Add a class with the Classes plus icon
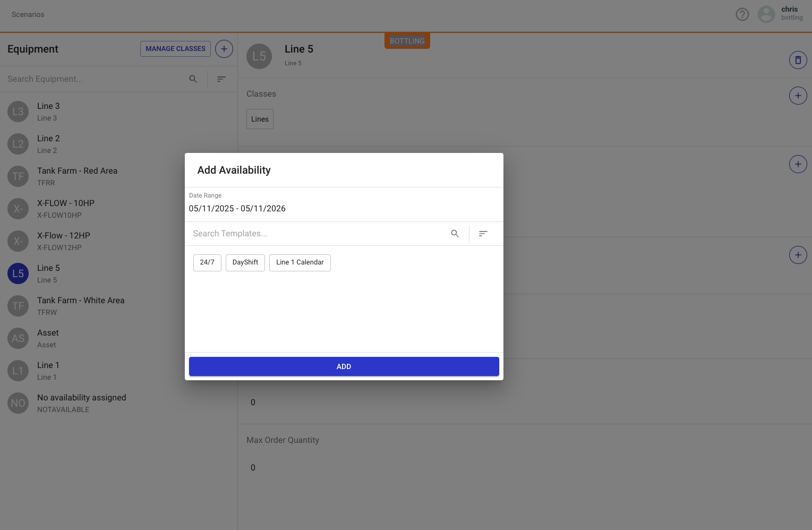This screenshot has height=530, width=812. tap(798, 96)
